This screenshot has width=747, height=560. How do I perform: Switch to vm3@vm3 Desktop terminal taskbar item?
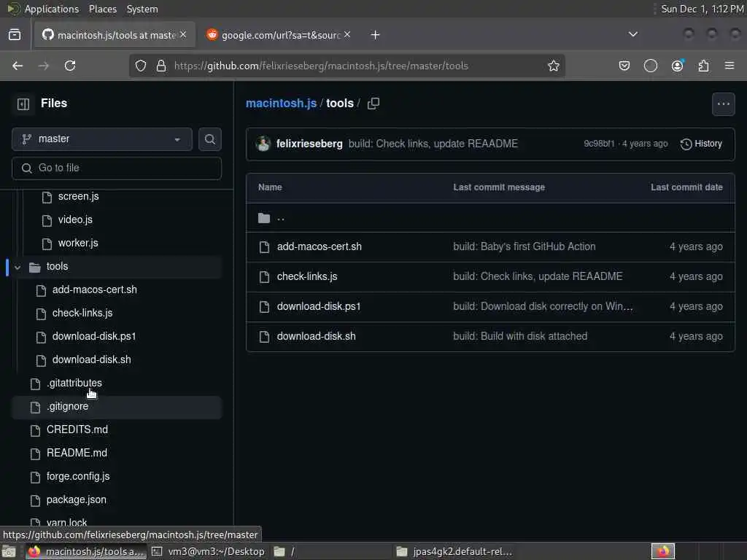(209, 551)
